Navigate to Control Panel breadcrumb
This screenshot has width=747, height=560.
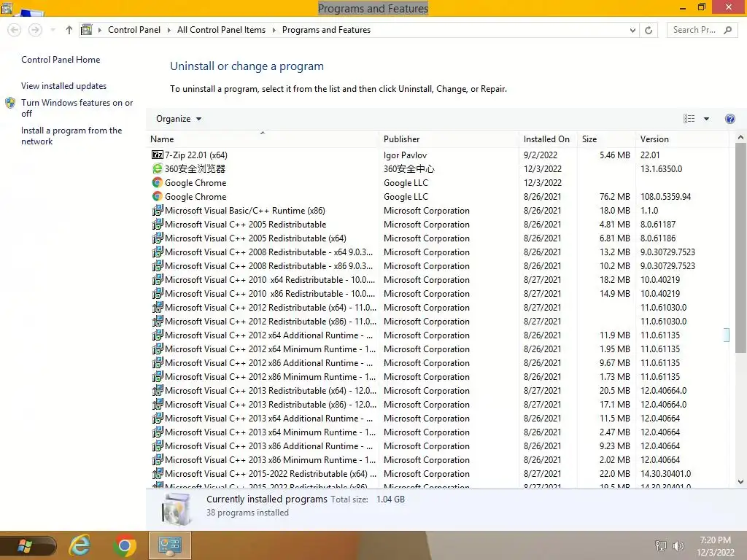[134, 30]
